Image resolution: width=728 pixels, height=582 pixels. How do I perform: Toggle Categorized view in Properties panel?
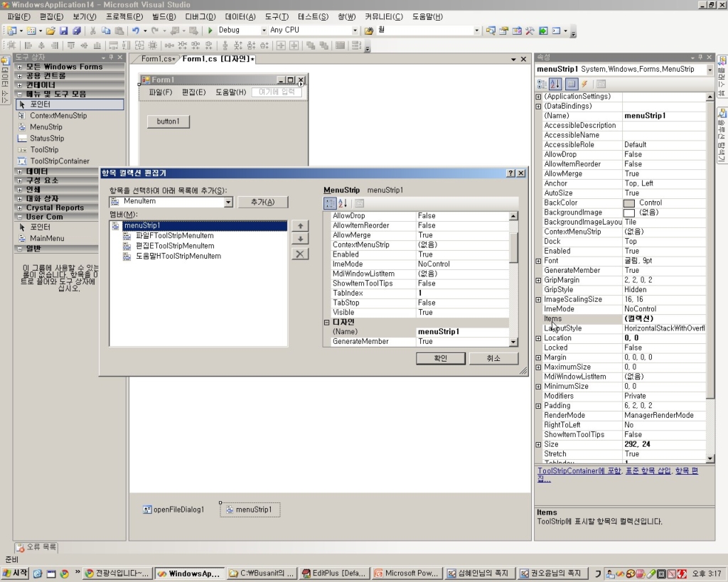pos(542,84)
